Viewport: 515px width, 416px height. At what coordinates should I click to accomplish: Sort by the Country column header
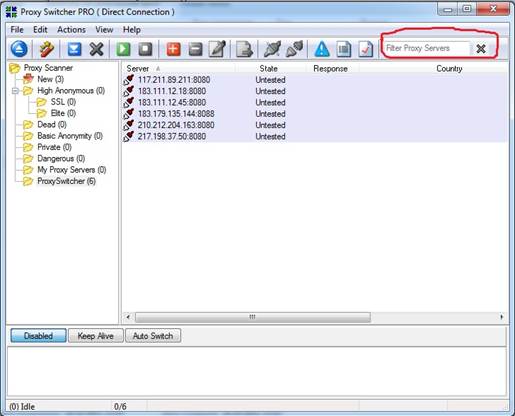click(449, 69)
